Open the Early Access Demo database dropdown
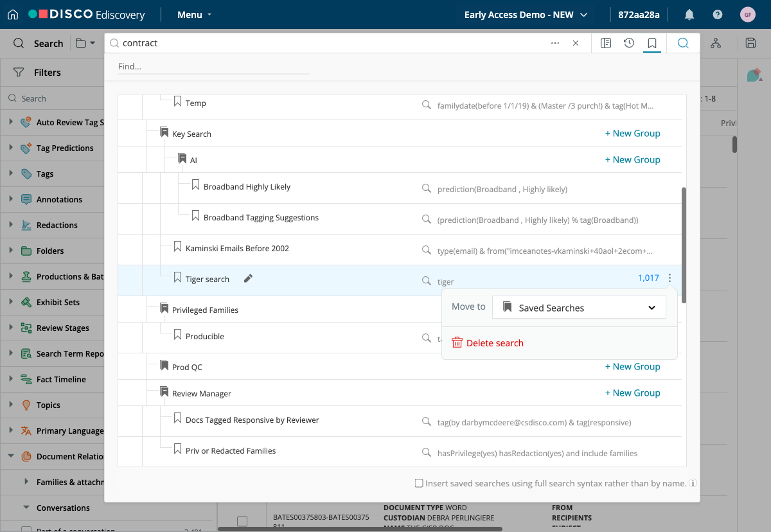Screen dimensions: 771x532 (526, 15)
